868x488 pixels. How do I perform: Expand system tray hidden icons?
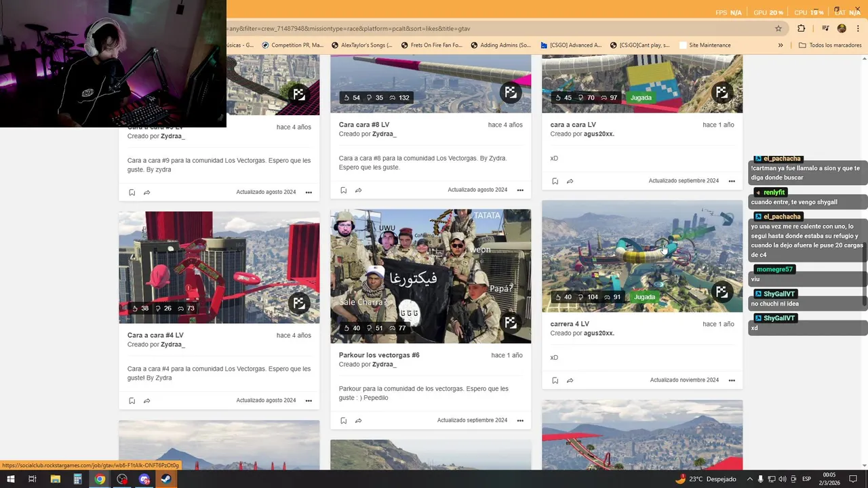[x=750, y=479]
